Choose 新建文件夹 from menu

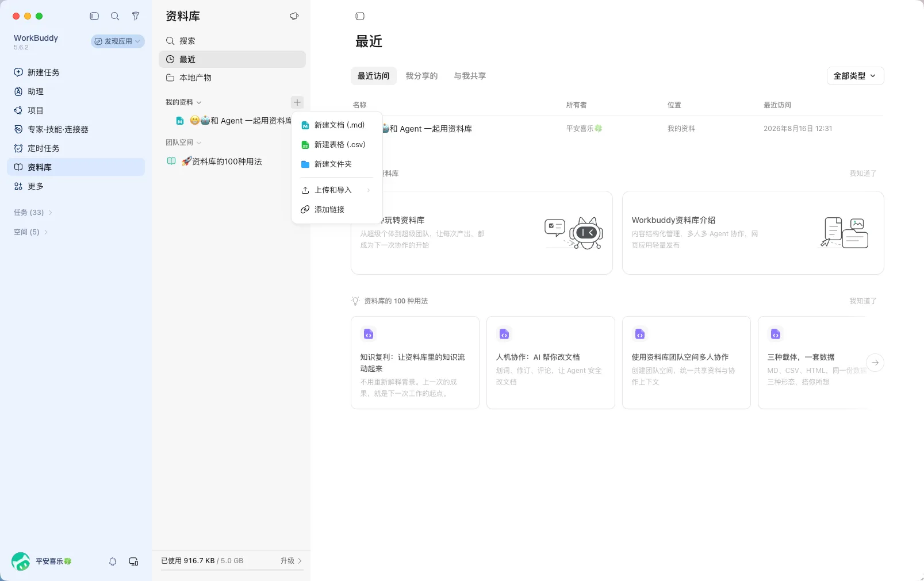coord(337,164)
